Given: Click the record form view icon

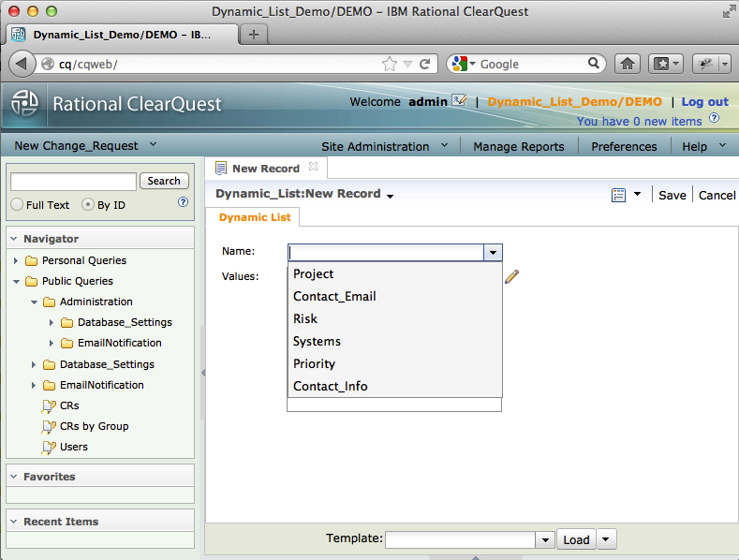Looking at the screenshot, I should 618,195.
